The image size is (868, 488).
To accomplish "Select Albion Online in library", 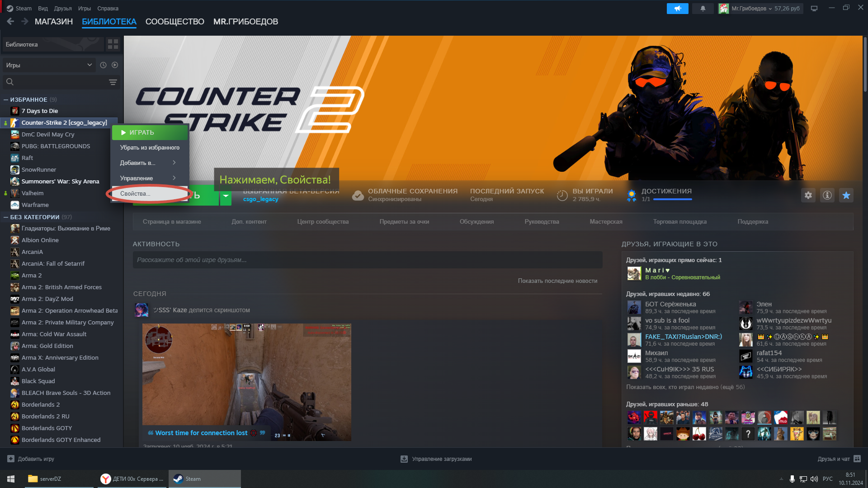I will click(59, 240).
